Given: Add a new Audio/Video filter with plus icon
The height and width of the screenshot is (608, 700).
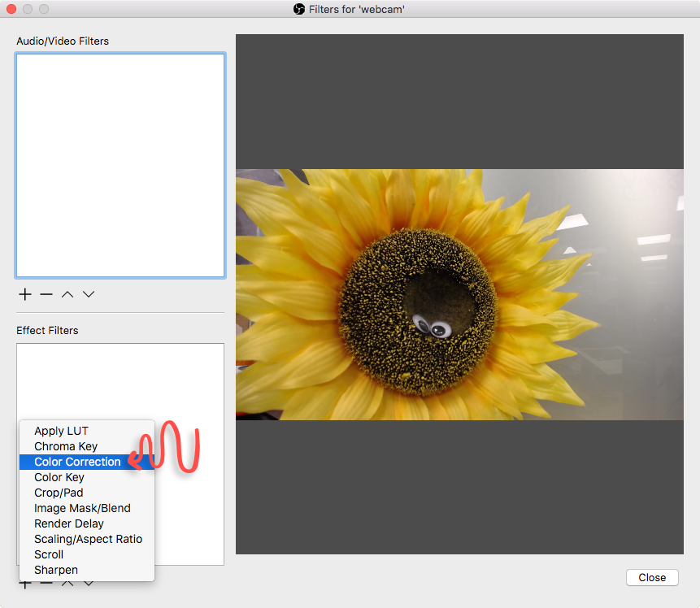Looking at the screenshot, I should (25, 294).
